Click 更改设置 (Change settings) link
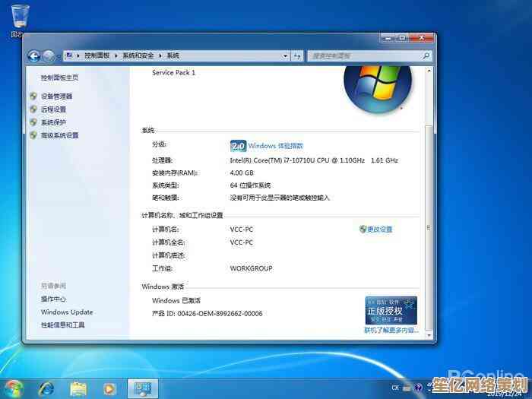 click(x=380, y=230)
